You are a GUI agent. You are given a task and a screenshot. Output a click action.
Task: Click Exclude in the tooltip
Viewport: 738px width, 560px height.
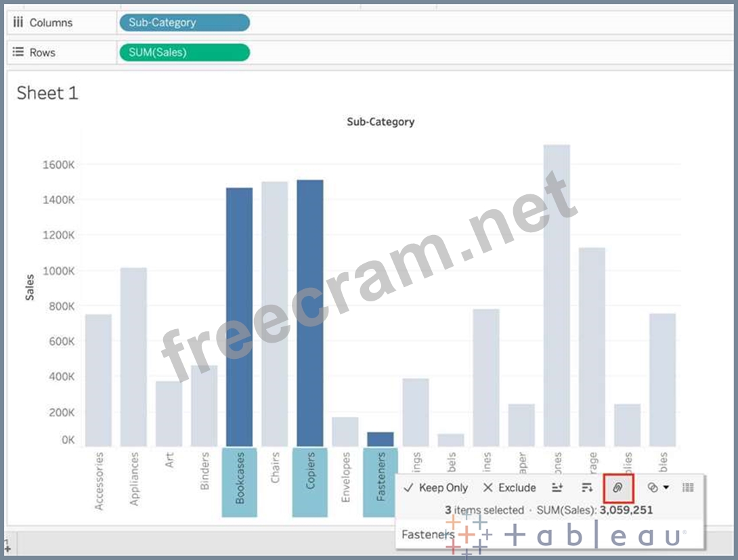[x=509, y=488]
